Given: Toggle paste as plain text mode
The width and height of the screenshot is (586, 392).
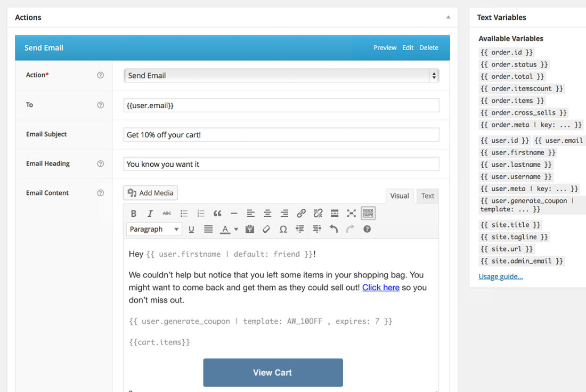Looking at the screenshot, I should pos(249,228).
